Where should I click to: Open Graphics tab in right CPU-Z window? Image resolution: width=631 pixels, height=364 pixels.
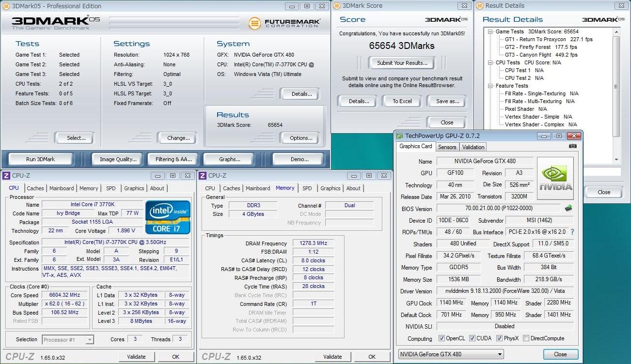[x=331, y=188]
